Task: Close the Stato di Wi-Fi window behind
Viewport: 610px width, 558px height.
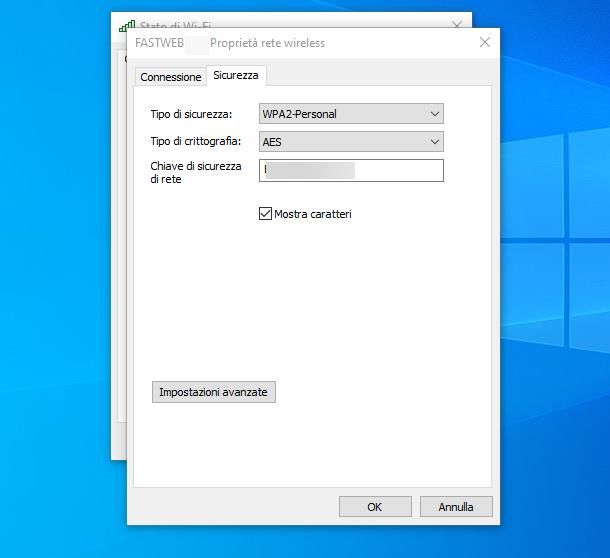Action: pos(457,25)
